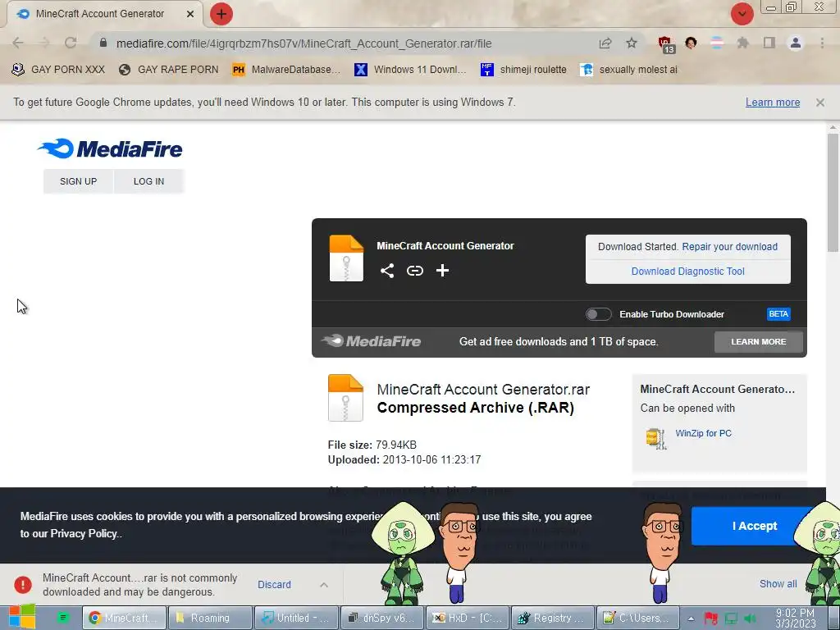840x630 pixels.
Task: Click the LEARN MORE button
Action: 759,342
